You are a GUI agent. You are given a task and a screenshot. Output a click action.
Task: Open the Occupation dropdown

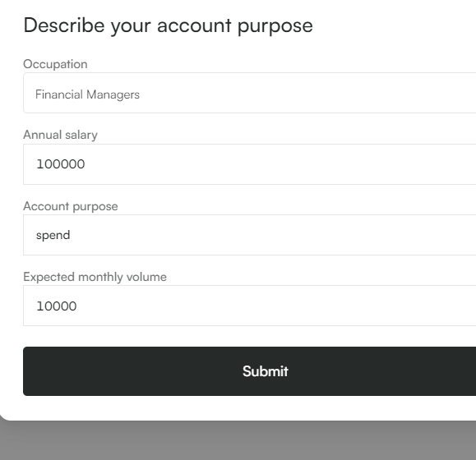250,93
